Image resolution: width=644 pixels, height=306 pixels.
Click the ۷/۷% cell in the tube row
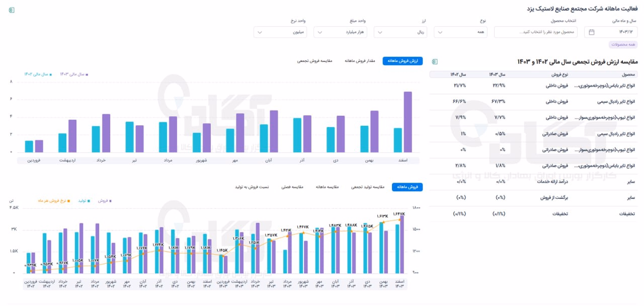[x=500, y=117]
